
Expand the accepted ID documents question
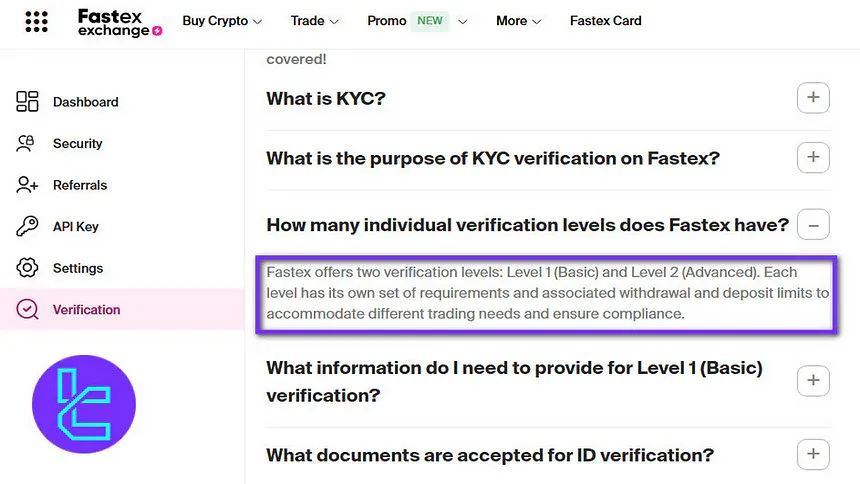click(x=813, y=456)
